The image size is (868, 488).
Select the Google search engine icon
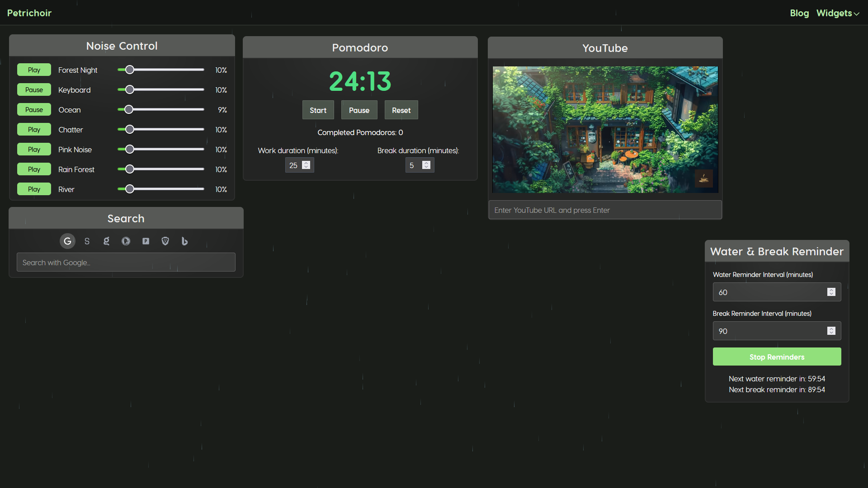coord(67,241)
